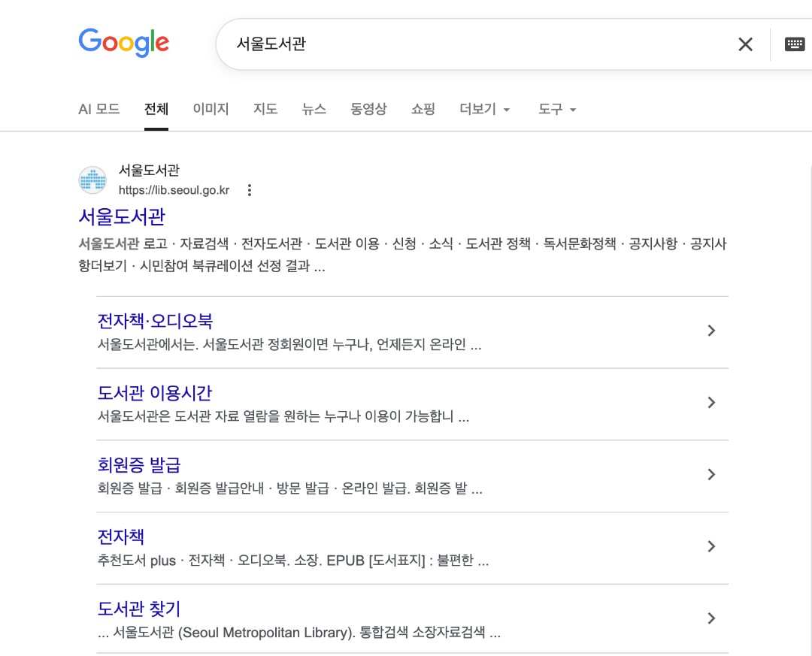Select the 전체 tab
This screenshot has height=656, width=812.
tap(156, 109)
